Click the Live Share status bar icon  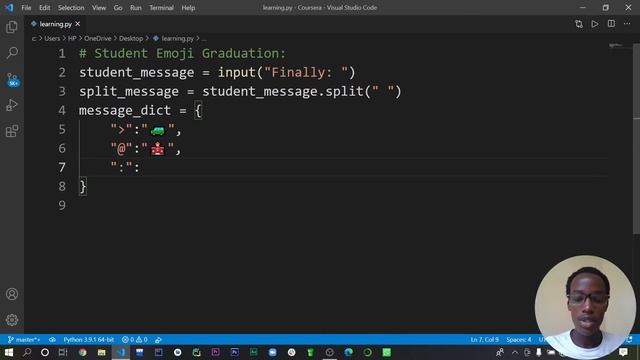tap(158, 340)
